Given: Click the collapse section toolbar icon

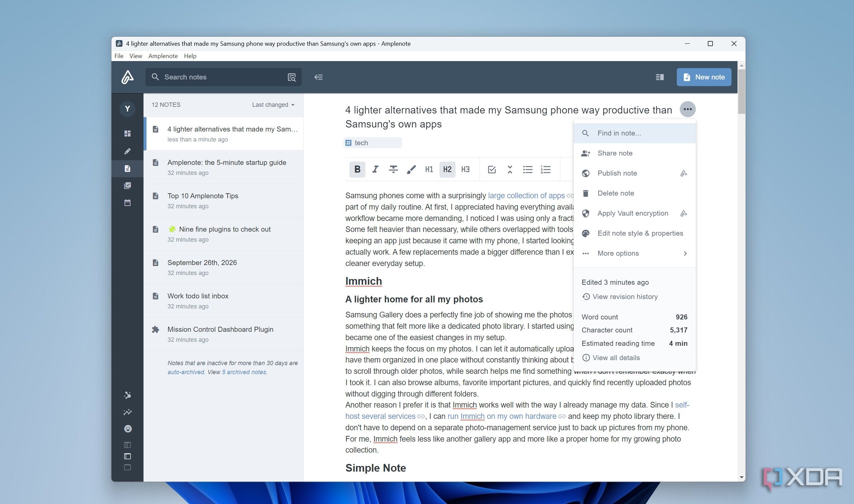Looking at the screenshot, I should [510, 169].
